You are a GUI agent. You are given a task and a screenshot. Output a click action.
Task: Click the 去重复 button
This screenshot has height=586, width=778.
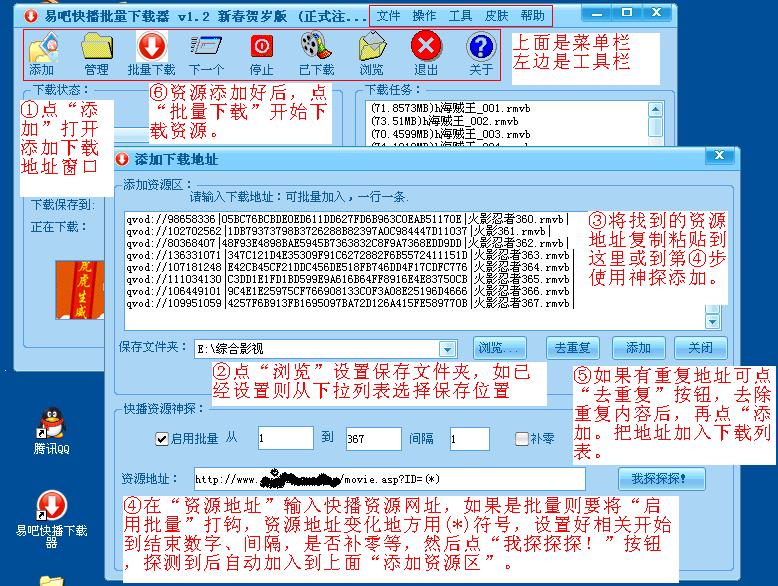coord(573,348)
